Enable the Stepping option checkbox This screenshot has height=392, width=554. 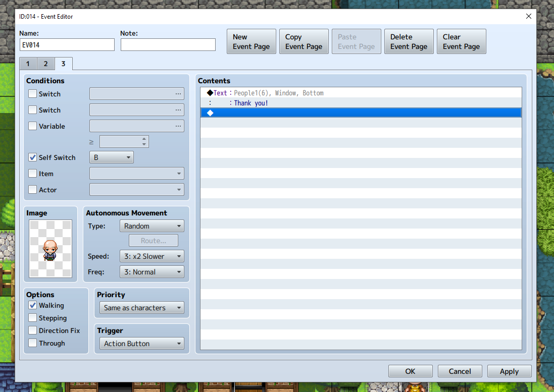tap(33, 318)
